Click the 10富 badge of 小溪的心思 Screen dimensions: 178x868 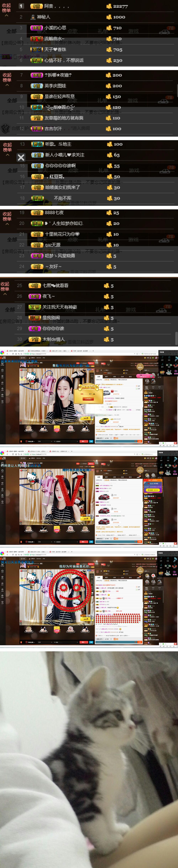click(36, 28)
